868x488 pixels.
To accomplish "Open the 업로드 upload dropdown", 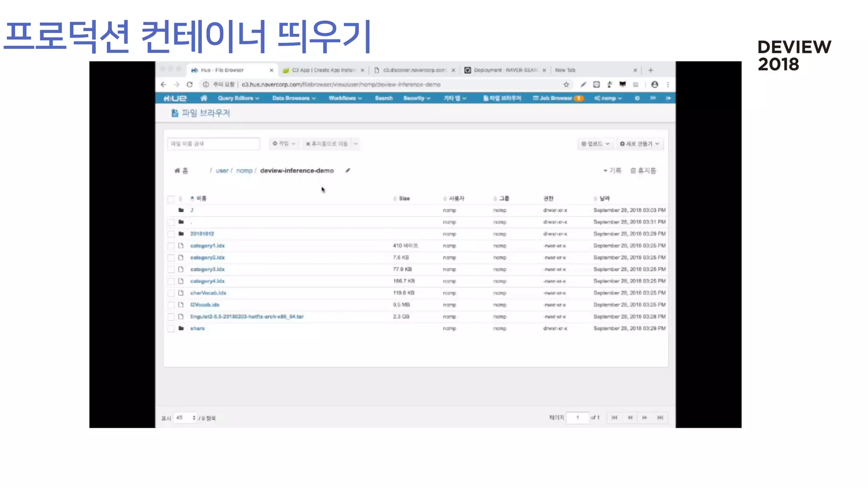I will point(595,144).
